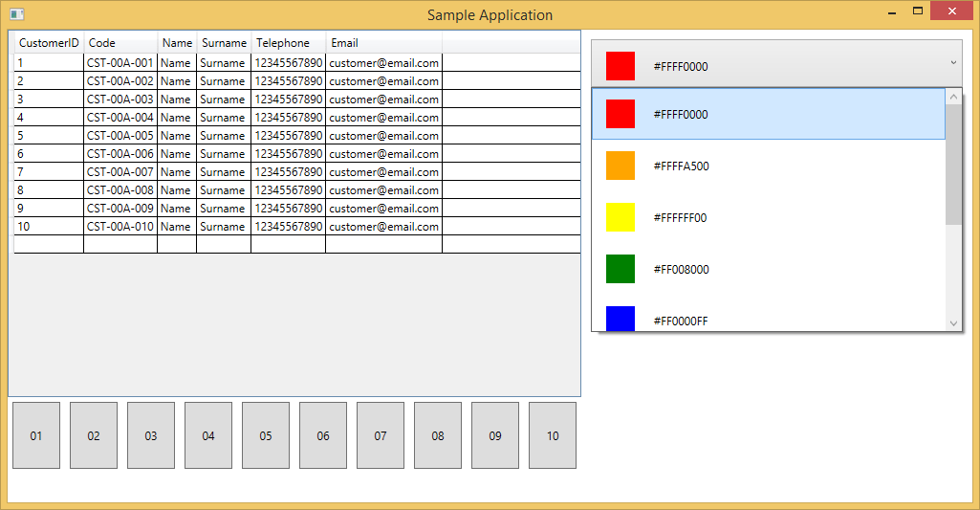The width and height of the screenshot is (980, 510).
Task: Click the button labeled 10
Action: click(553, 435)
